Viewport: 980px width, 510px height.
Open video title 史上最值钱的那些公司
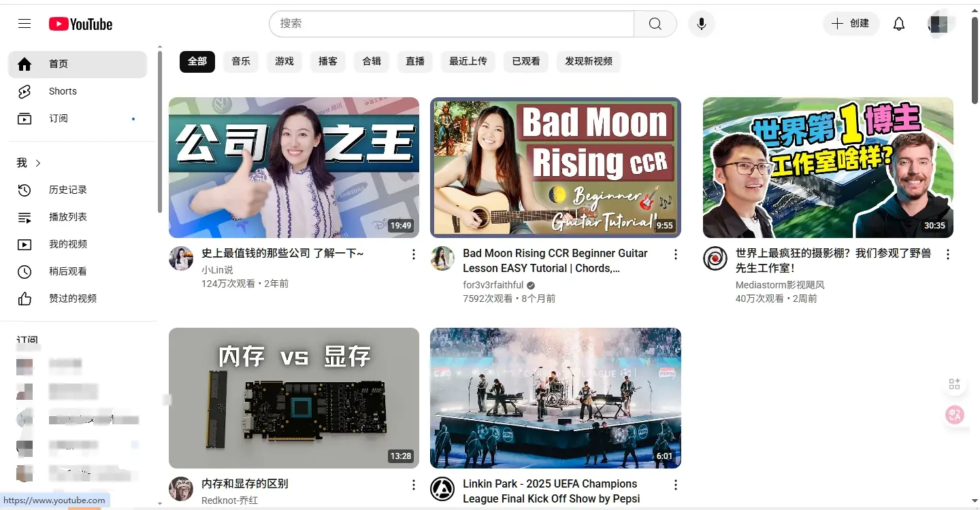pyautogui.click(x=282, y=254)
